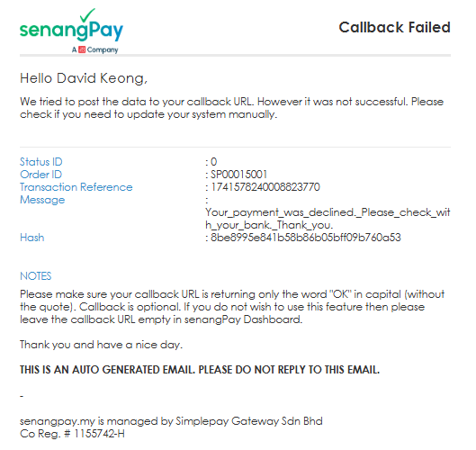Image resolution: width=476 pixels, height=450 pixels.
Task: Click the Callback Failed heading
Action: (x=394, y=27)
